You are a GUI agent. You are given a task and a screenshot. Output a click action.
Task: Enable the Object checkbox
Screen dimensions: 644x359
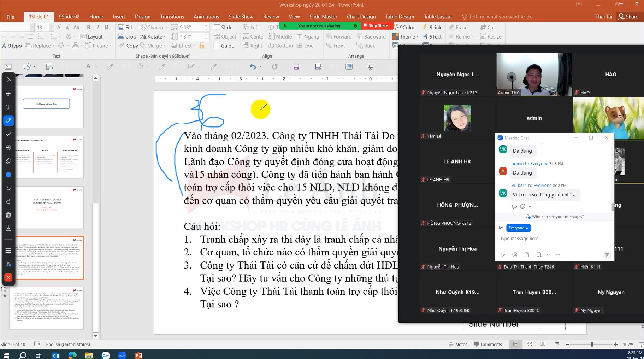(x=217, y=37)
